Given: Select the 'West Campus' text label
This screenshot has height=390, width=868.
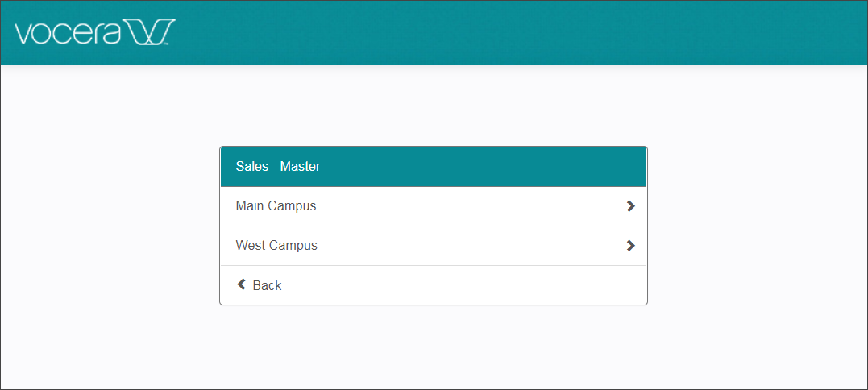Looking at the screenshot, I should [x=276, y=246].
